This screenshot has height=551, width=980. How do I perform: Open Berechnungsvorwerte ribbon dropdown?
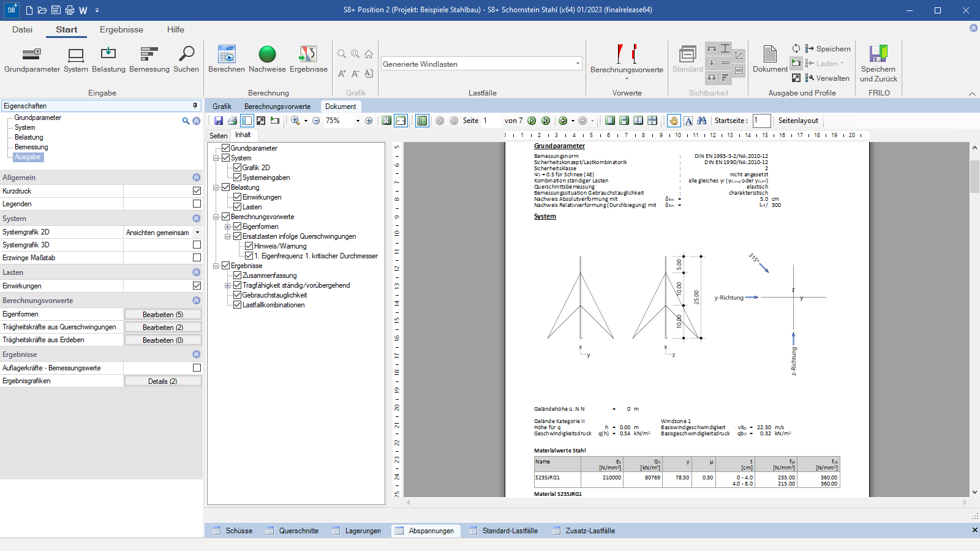pyautogui.click(x=627, y=78)
